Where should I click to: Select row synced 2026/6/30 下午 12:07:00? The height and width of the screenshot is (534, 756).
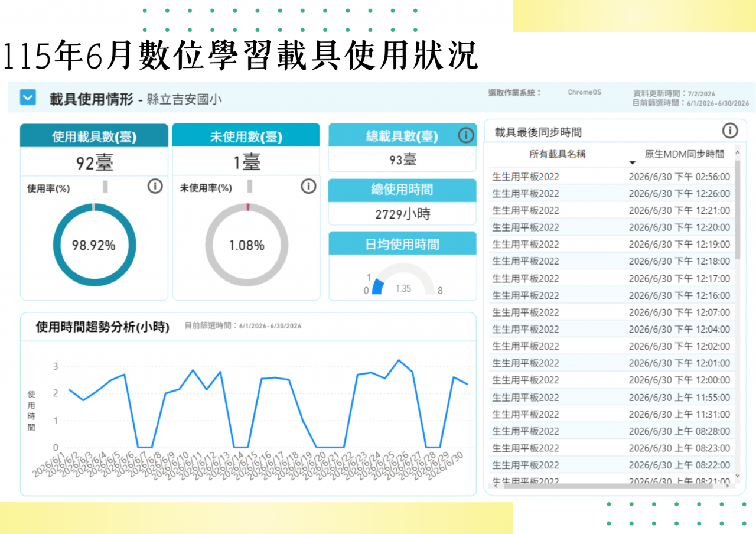(612, 312)
